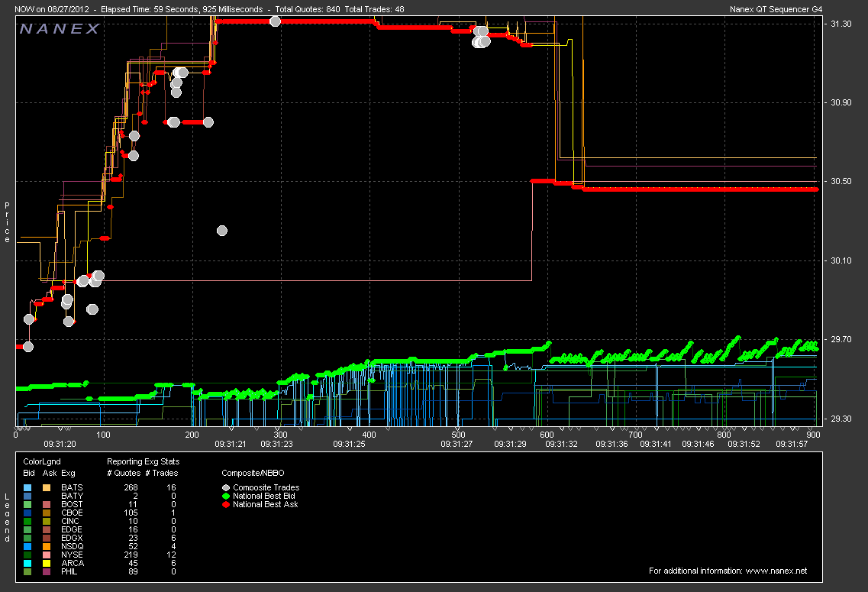Click the isolated gray trade dot near 30.25
The width and height of the screenshot is (868, 592).
(222, 231)
